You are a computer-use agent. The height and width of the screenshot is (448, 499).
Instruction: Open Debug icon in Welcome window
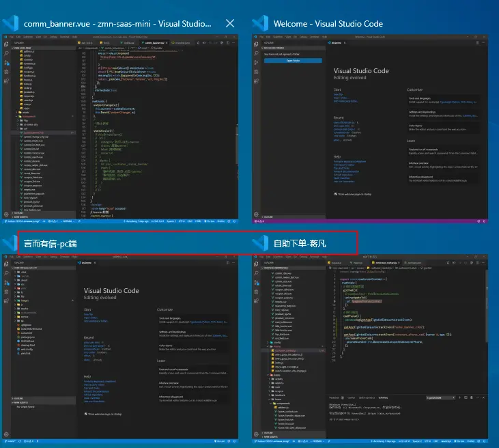tap(256, 72)
